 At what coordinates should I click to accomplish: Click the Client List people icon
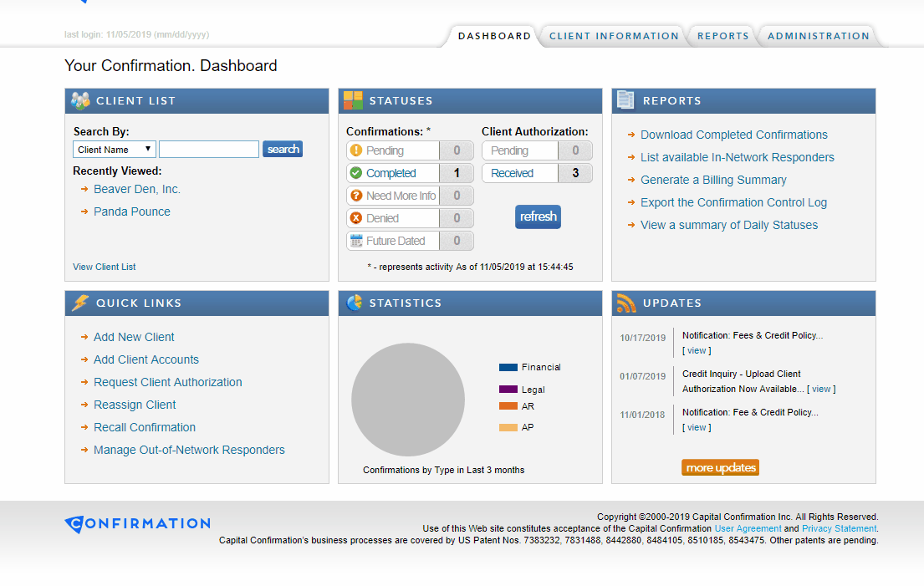click(x=80, y=100)
